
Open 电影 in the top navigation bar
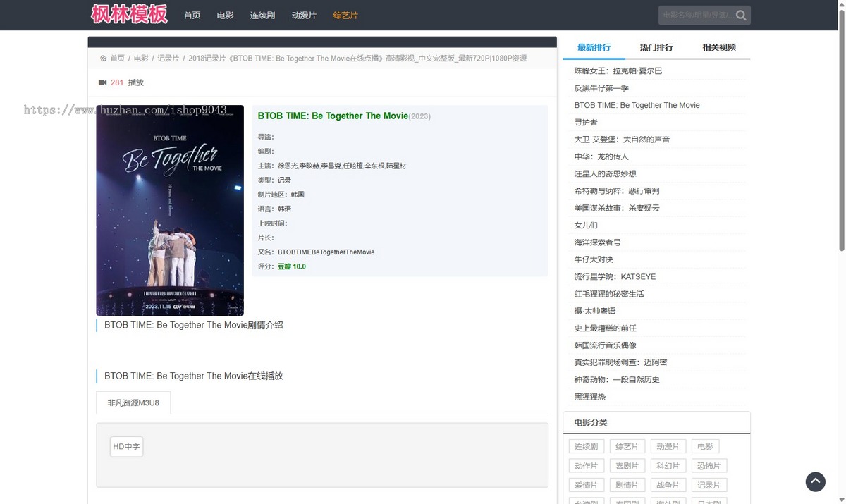click(225, 16)
